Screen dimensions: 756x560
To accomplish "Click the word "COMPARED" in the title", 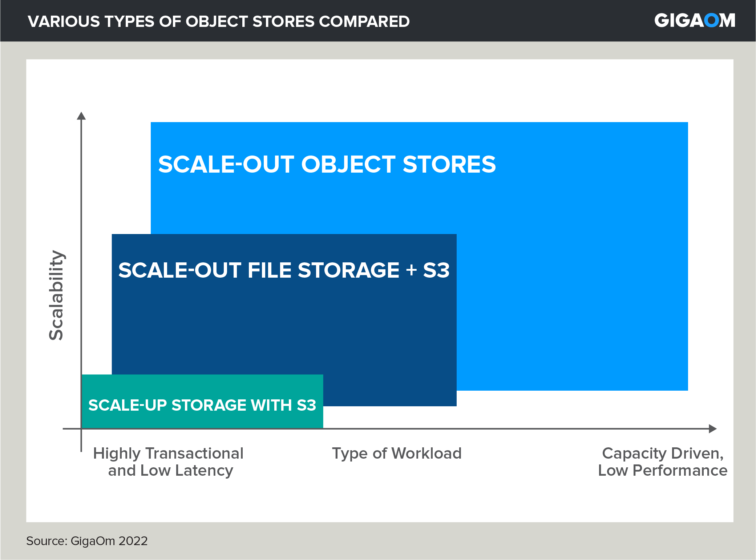I will click(x=364, y=21).
